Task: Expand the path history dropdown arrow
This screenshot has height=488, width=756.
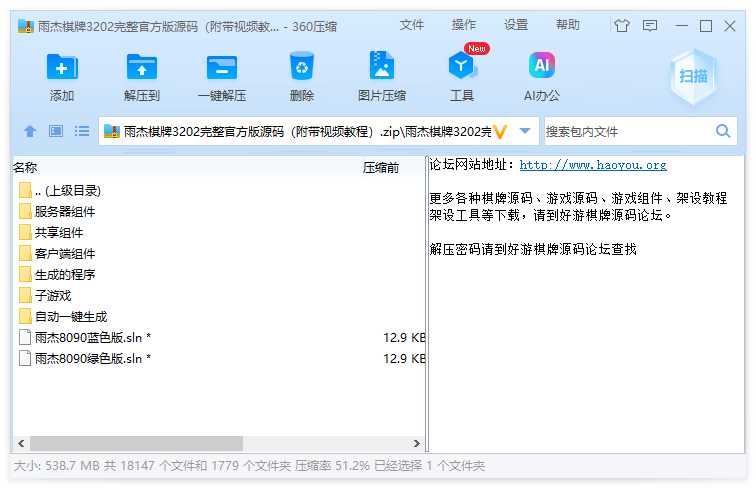Action: coord(525,131)
